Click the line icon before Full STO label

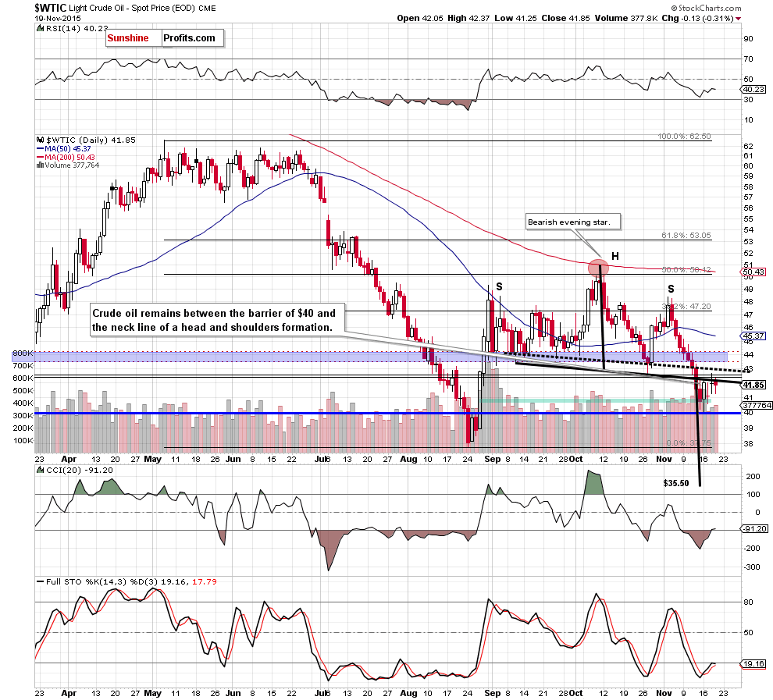click(40, 581)
